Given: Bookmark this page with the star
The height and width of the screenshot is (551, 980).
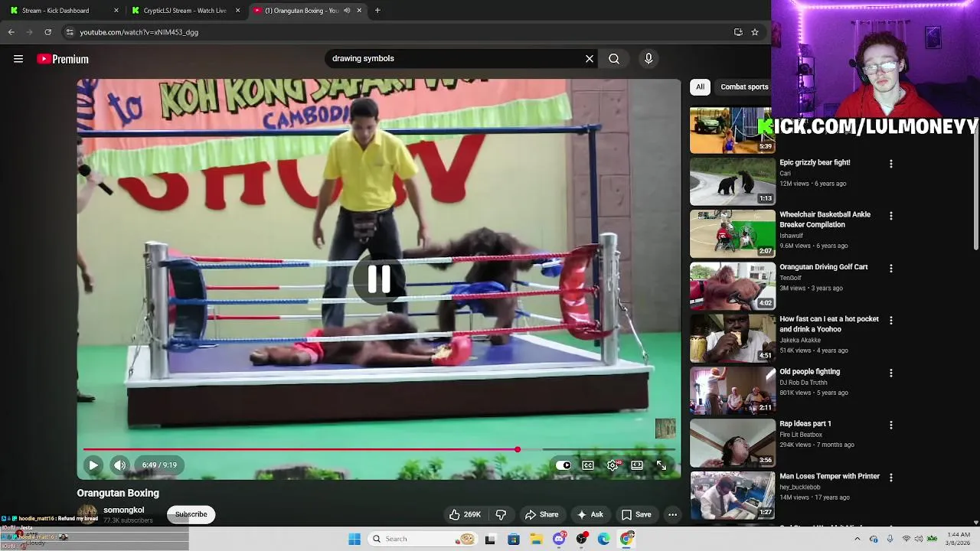Looking at the screenshot, I should [755, 32].
